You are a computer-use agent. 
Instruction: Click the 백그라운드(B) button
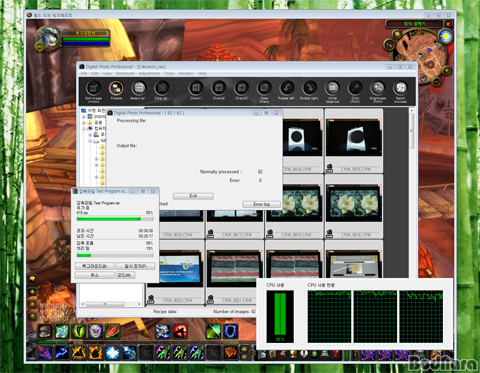[95, 266]
